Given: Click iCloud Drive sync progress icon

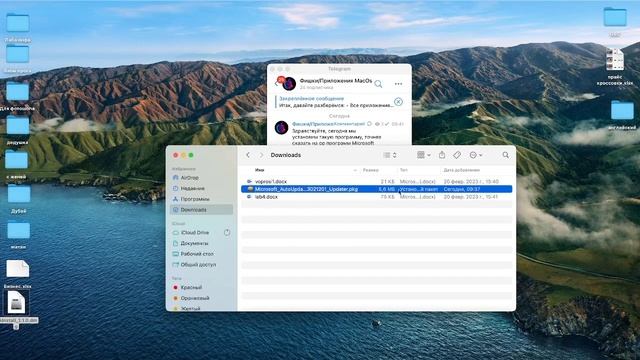Looking at the screenshot, I should [x=227, y=233].
